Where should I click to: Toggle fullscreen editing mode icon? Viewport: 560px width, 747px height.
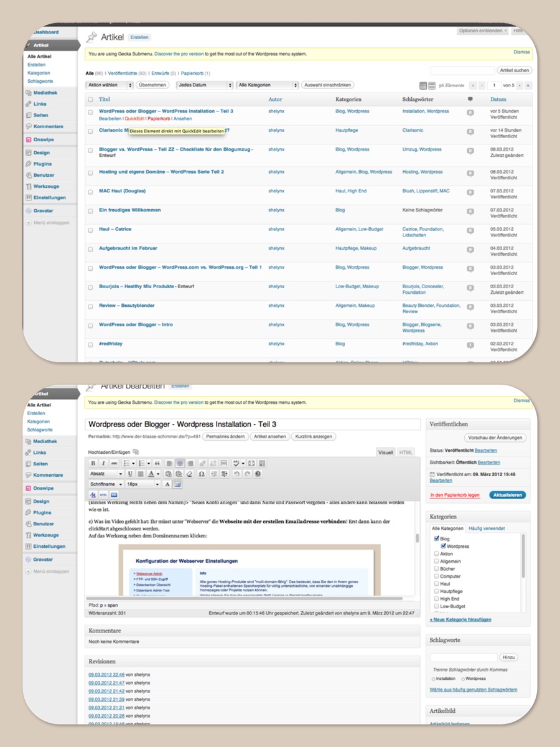251,463
